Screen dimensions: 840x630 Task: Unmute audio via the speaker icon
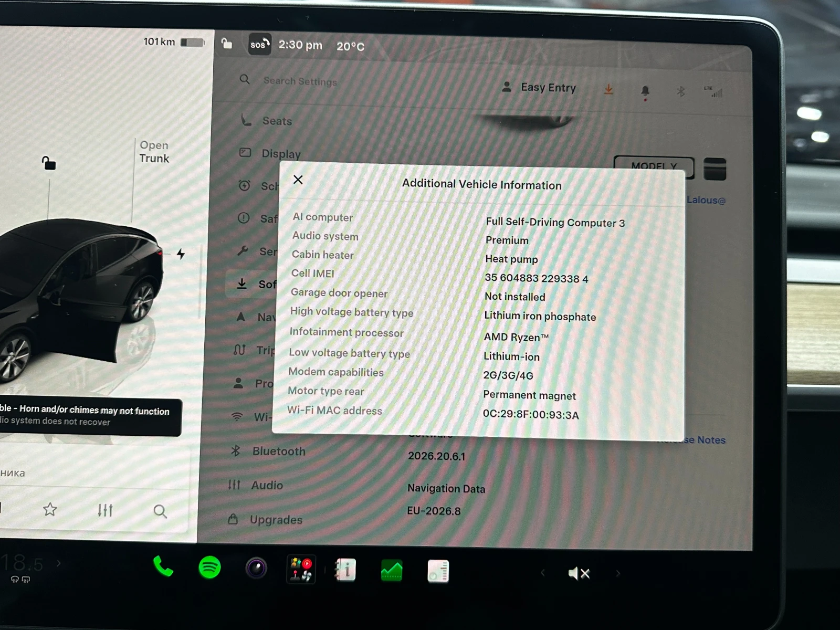[579, 573]
